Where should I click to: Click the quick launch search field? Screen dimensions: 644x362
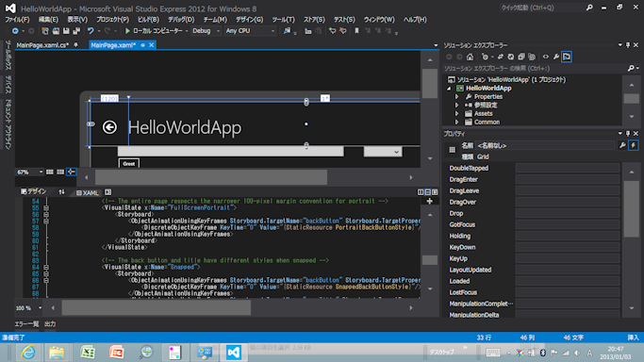pos(542,8)
